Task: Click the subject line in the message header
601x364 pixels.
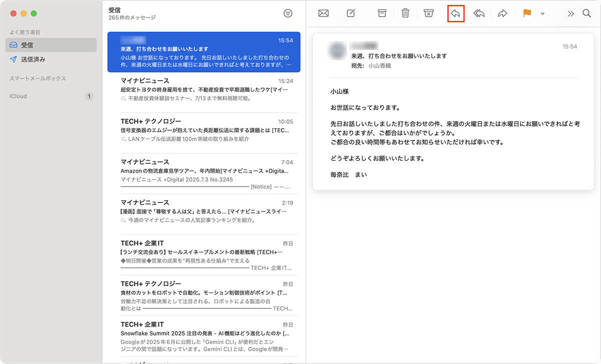Action: pos(399,56)
